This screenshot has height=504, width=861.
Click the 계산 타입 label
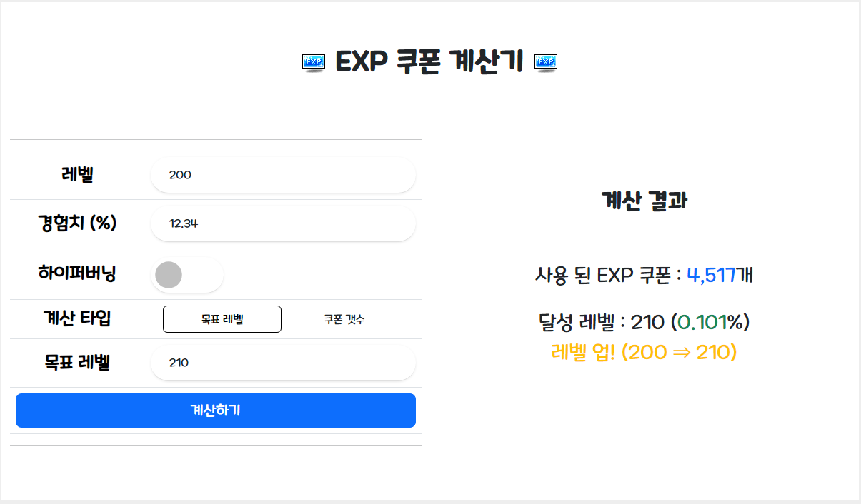(x=77, y=318)
